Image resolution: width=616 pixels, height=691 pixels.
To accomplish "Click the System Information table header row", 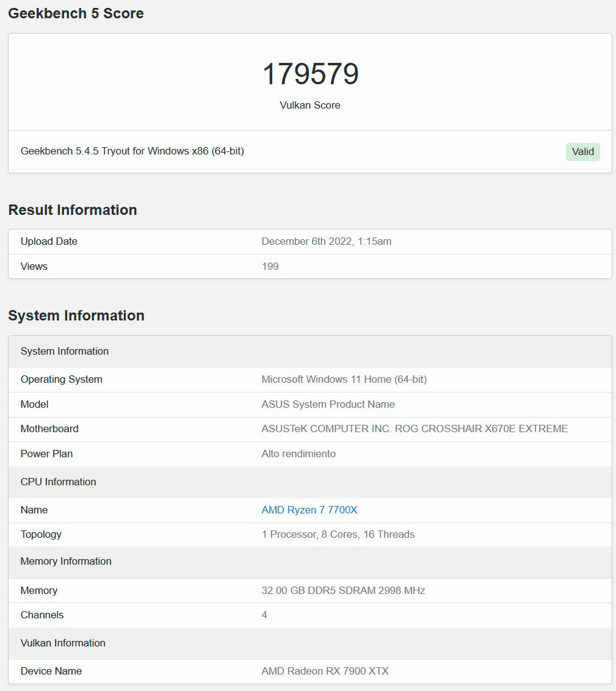I will pyautogui.click(x=310, y=351).
